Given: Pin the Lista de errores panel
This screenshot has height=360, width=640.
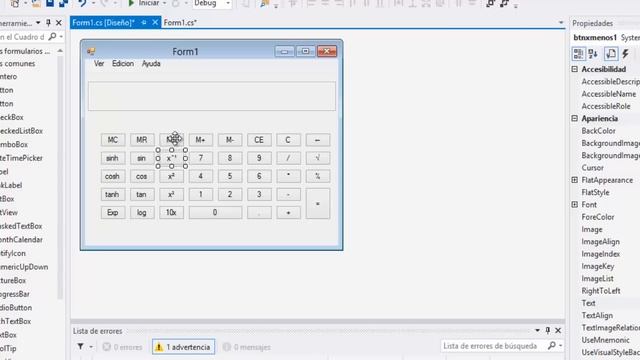Looking at the screenshot, I should [548, 330].
